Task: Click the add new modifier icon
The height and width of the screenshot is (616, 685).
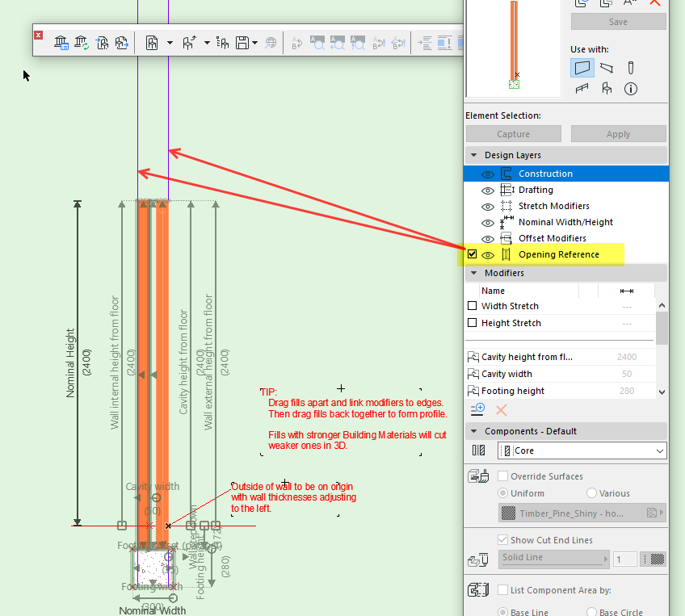Action: point(477,410)
